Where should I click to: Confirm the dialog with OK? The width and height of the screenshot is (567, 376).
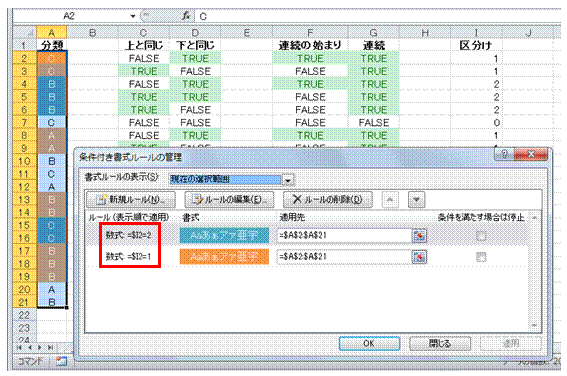click(x=369, y=343)
